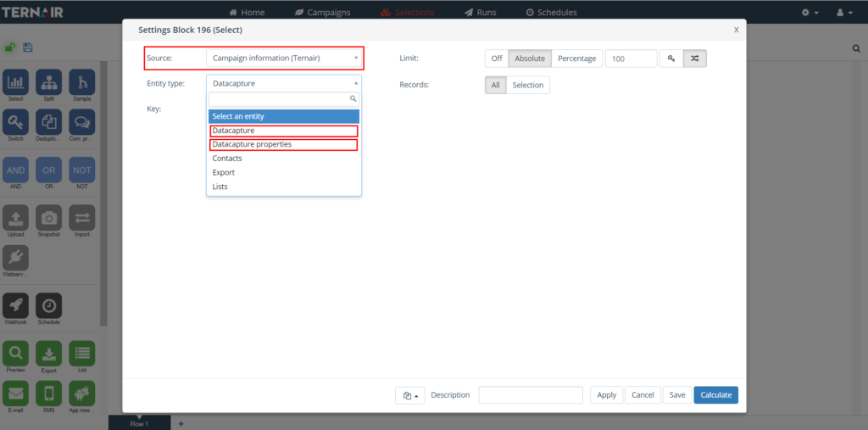
Task: Click the Deduplicate block icon
Action: pos(48,122)
